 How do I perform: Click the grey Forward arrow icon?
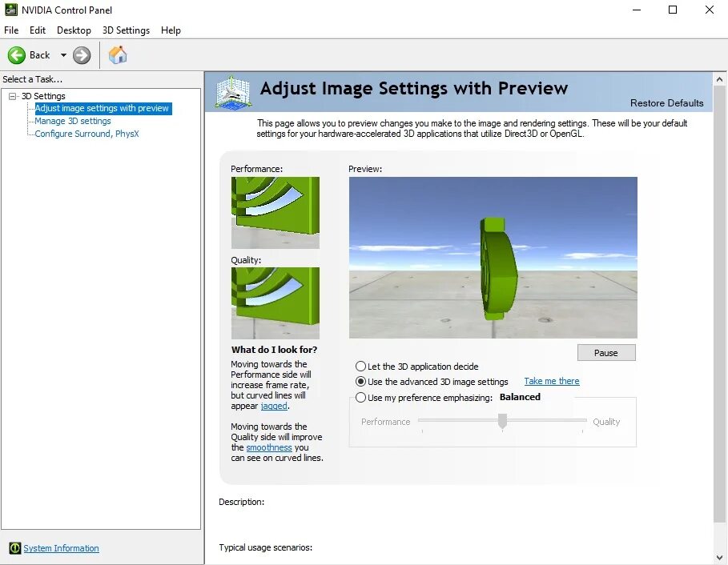[82, 55]
